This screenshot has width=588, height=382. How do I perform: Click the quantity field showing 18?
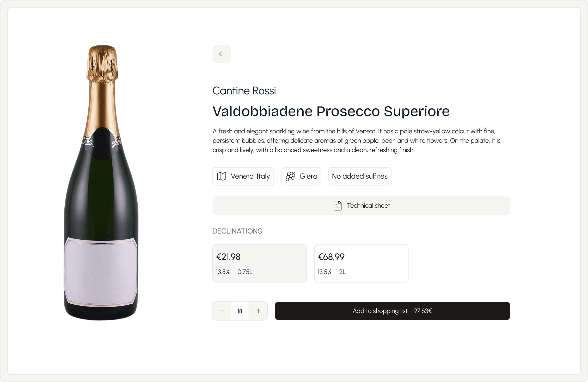(240, 311)
